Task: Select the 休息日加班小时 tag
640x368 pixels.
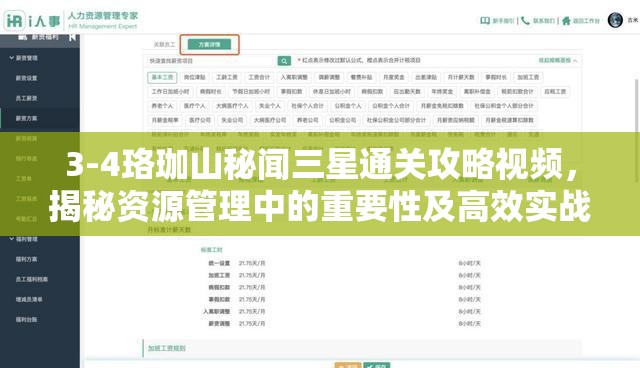Action: [332, 91]
